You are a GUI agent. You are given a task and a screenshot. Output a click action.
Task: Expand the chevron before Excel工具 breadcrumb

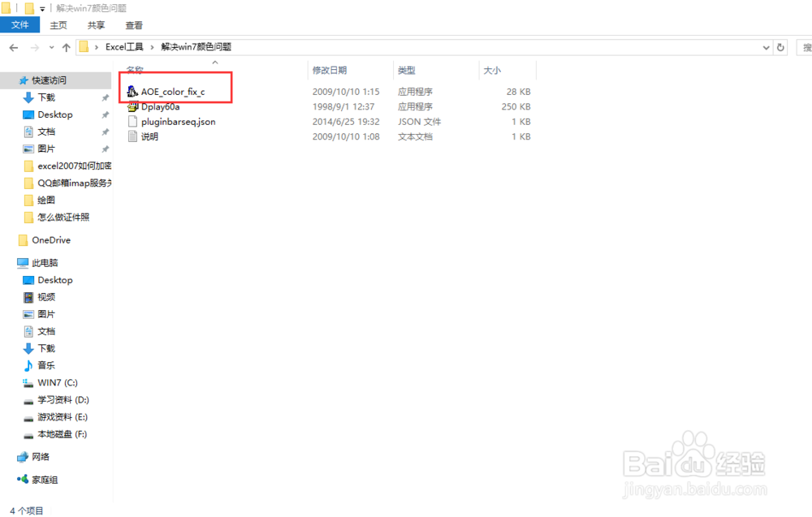97,48
